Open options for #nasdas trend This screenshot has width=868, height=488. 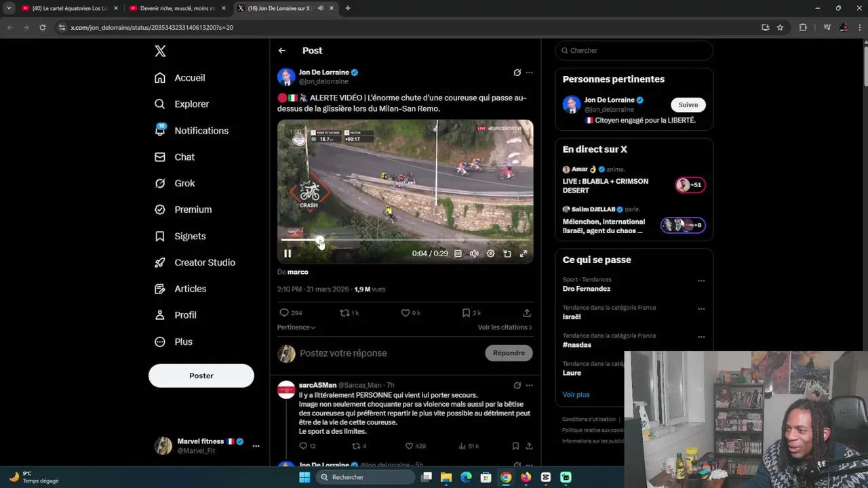coord(701,337)
